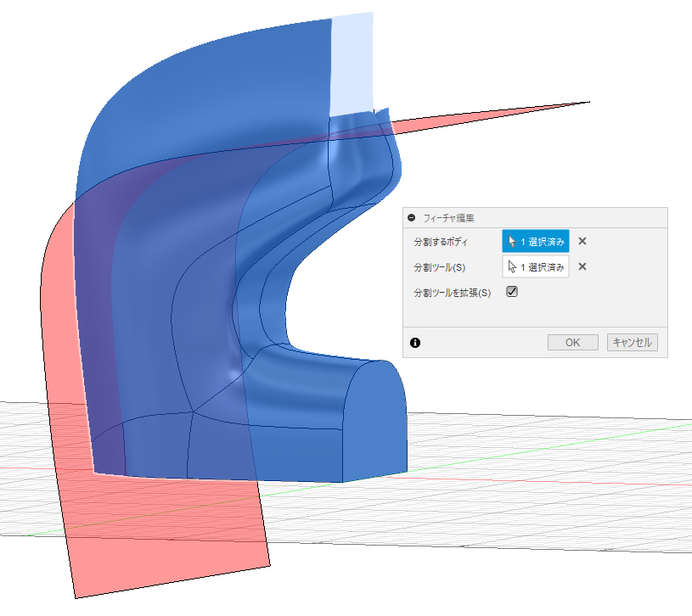Confirm the split with OK
Image resolution: width=692 pixels, height=616 pixels.
point(572,343)
